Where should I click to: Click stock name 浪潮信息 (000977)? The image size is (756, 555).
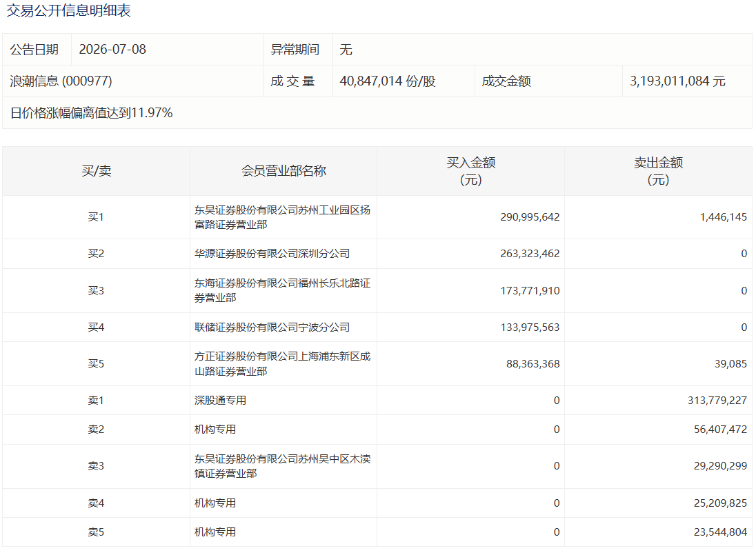pos(61,81)
